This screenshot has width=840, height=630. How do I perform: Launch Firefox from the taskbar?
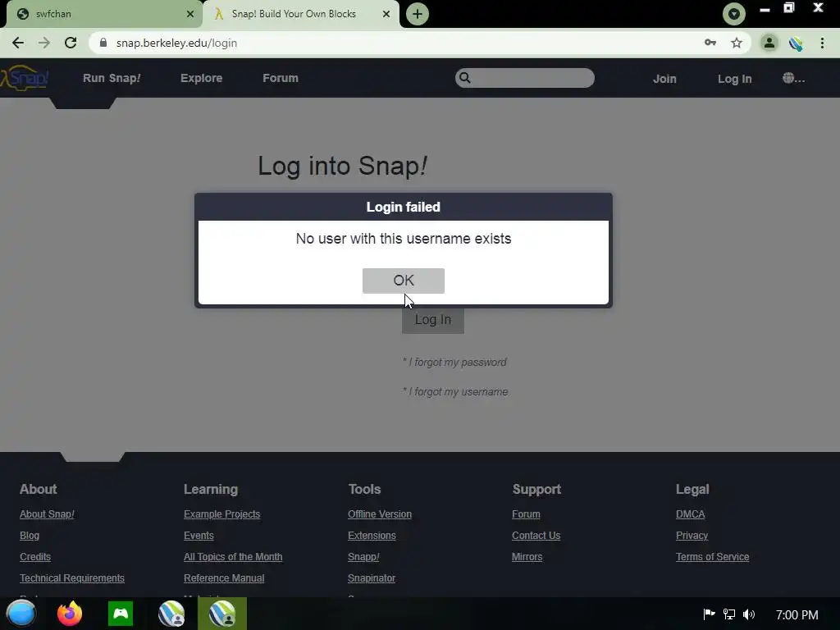[x=70, y=614]
